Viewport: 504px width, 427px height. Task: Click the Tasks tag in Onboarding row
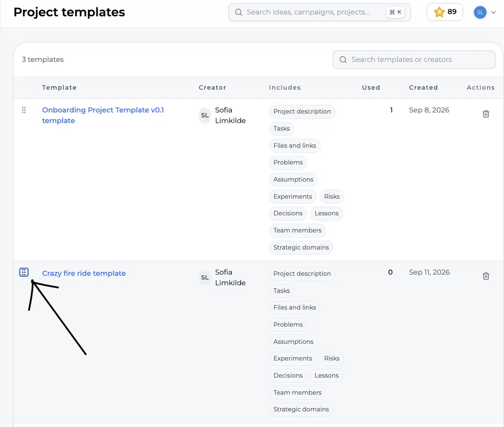pyautogui.click(x=282, y=128)
